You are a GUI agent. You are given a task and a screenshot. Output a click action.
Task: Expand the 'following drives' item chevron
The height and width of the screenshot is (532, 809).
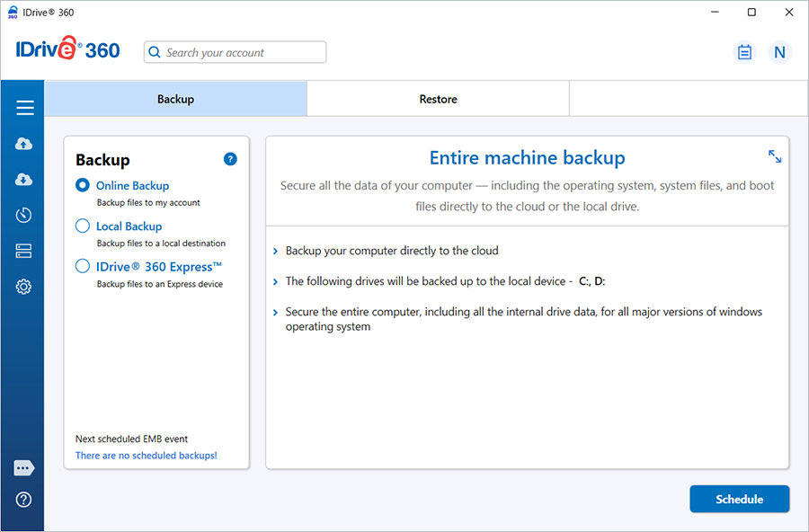[x=275, y=282]
